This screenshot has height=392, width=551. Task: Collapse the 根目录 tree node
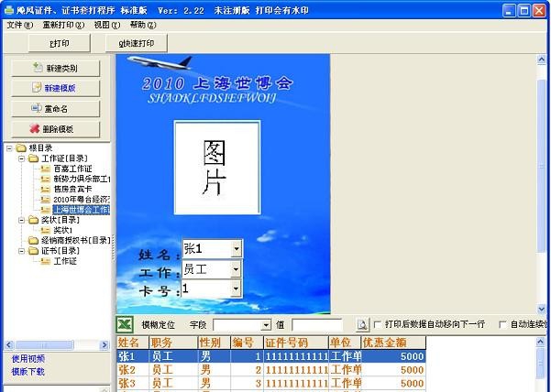click(9, 148)
